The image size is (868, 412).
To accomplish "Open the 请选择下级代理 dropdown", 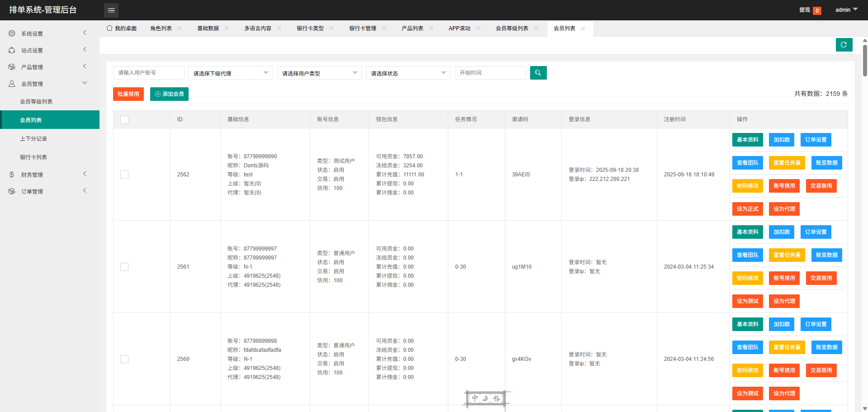I will point(230,73).
